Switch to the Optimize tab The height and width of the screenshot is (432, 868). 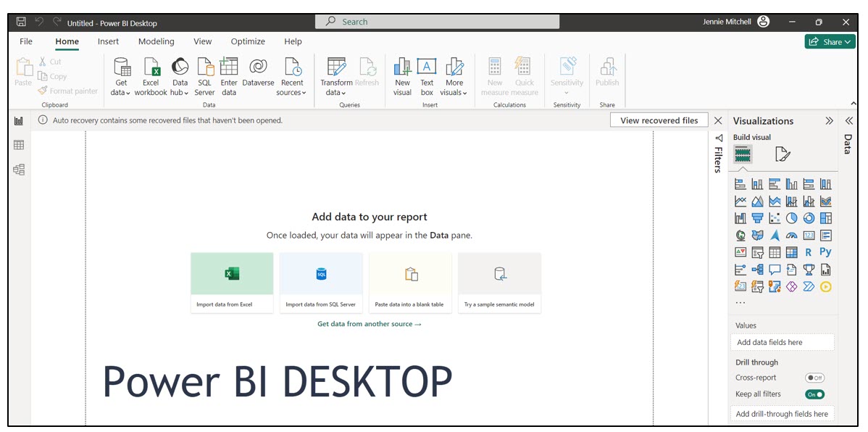[248, 41]
